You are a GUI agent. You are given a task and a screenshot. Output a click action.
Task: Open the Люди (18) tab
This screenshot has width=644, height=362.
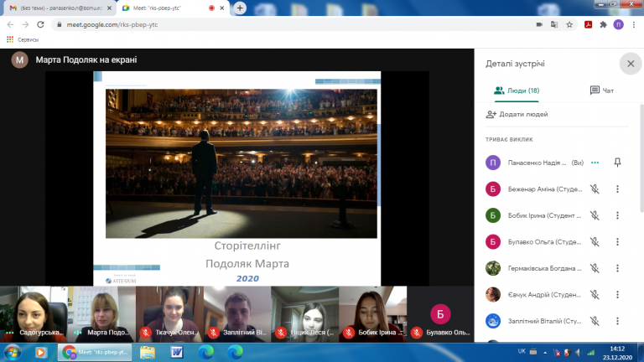[x=517, y=90]
